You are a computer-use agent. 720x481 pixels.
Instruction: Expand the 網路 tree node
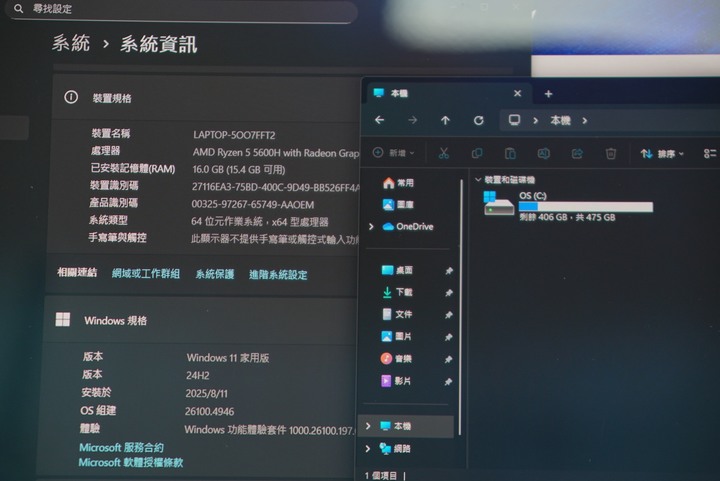(367, 448)
